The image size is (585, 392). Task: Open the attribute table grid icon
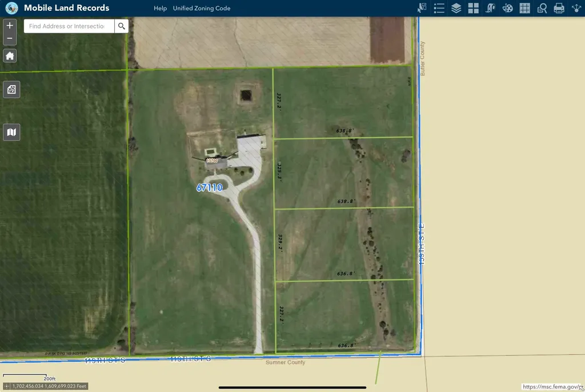point(525,8)
